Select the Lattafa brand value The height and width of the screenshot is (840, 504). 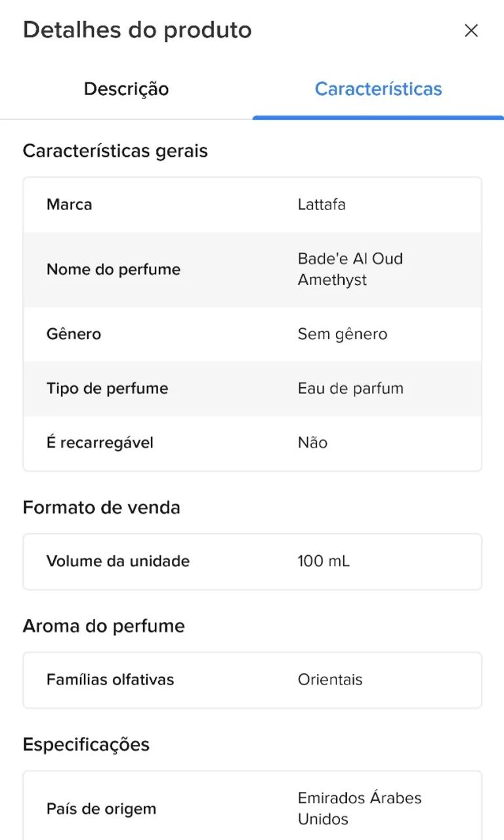pos(322,204)
